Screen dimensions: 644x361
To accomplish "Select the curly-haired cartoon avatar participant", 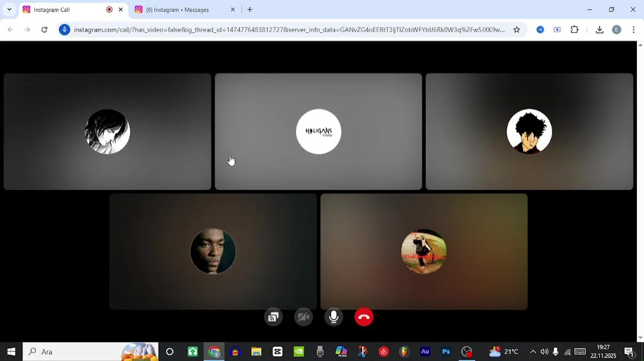I will [529, 131].
